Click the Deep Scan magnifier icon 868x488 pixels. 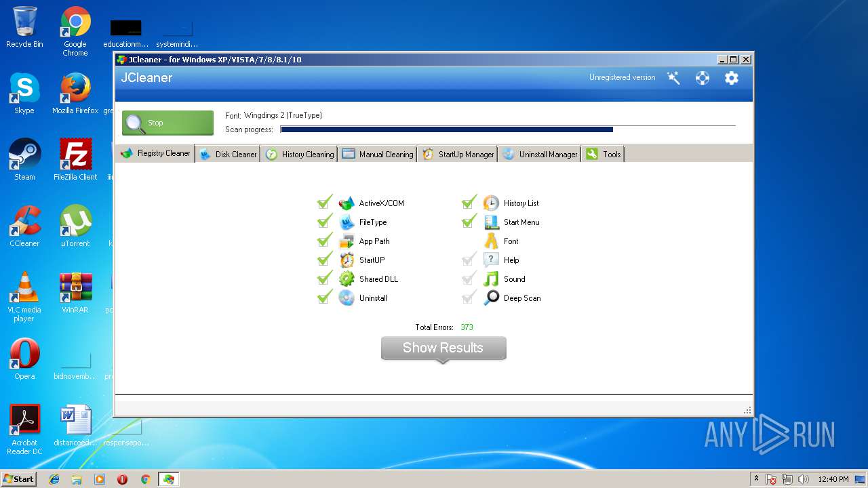491,298
